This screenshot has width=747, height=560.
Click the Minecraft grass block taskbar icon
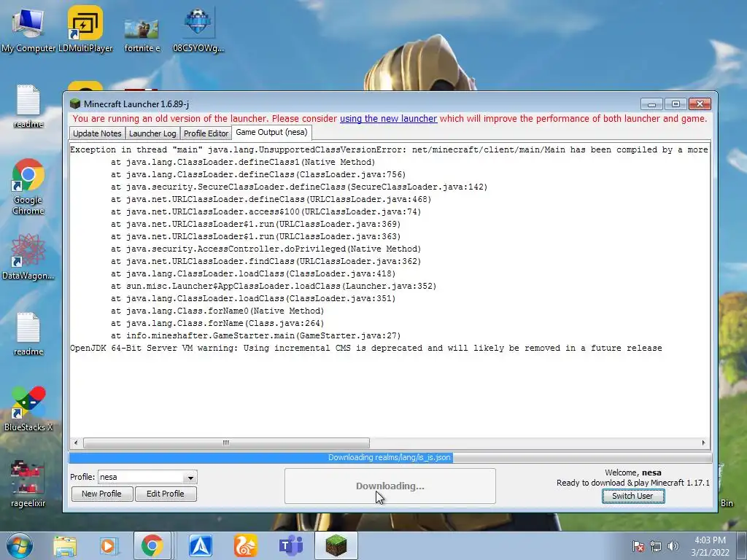336,545
